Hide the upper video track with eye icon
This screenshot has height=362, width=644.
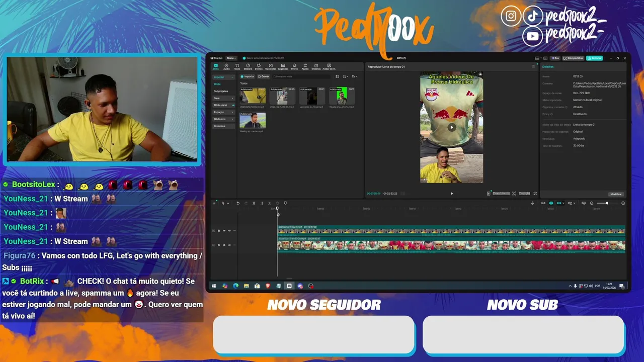(x=224, y=231)
